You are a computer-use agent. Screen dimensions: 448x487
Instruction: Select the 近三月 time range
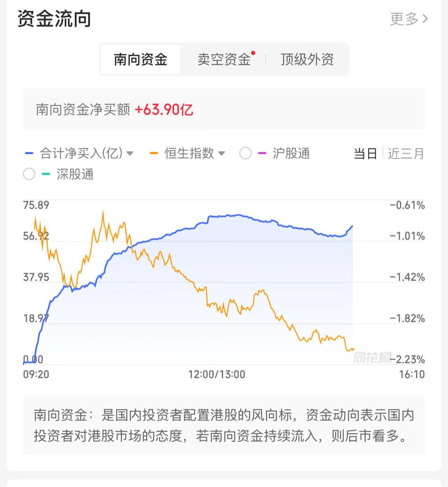point(406,153)
